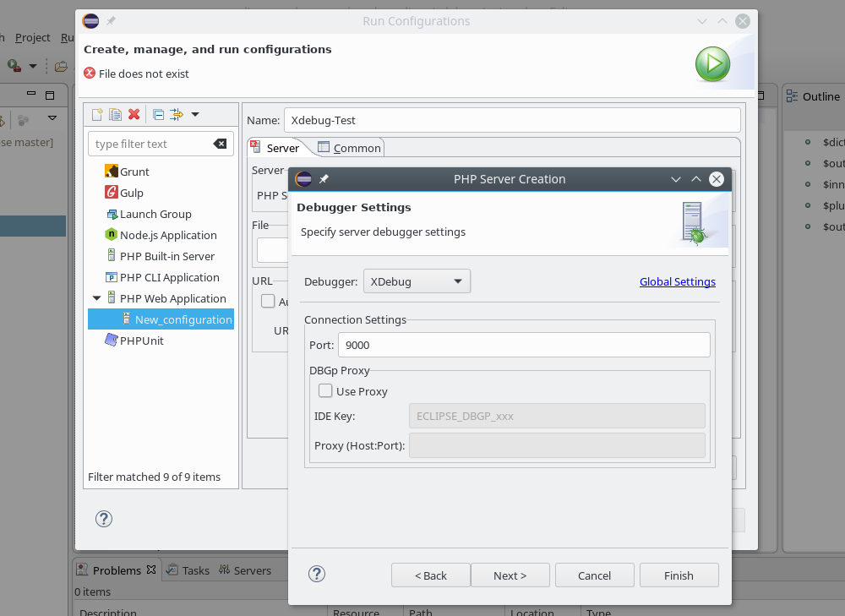The height and width of the screenshot is (616, 845).
Task: Click the New launch configuration icon
Action: pyautogui.click(x=97, y=114)
